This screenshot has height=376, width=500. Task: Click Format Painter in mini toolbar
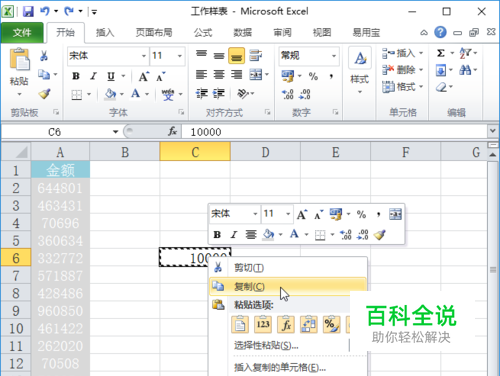[379, 235]
